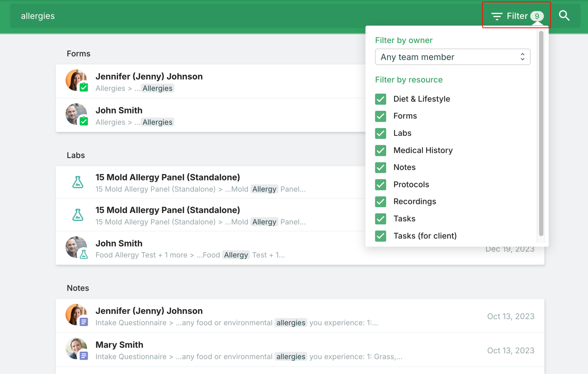
Task: Uncheck the Protocols resource filter
Action: [380, 184]
